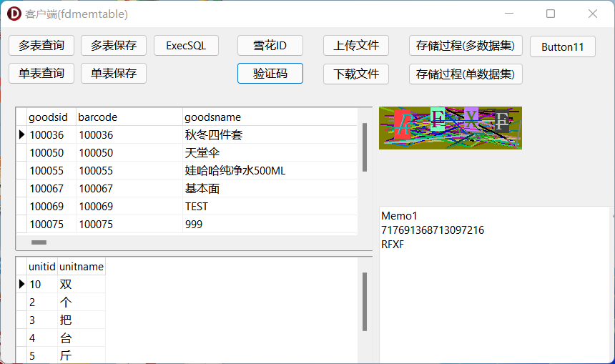Select barcode cell 100069
615x364 pixels.
129,207
